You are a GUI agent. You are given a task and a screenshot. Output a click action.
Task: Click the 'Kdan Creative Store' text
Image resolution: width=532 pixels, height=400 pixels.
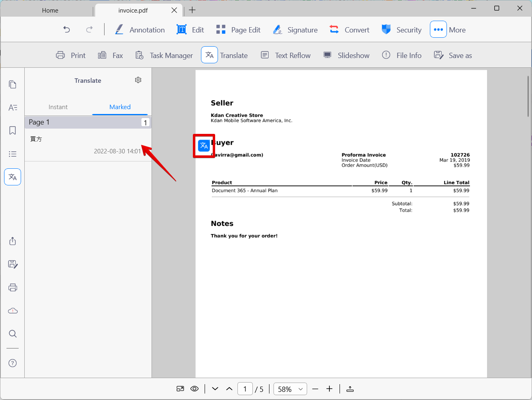237,115
